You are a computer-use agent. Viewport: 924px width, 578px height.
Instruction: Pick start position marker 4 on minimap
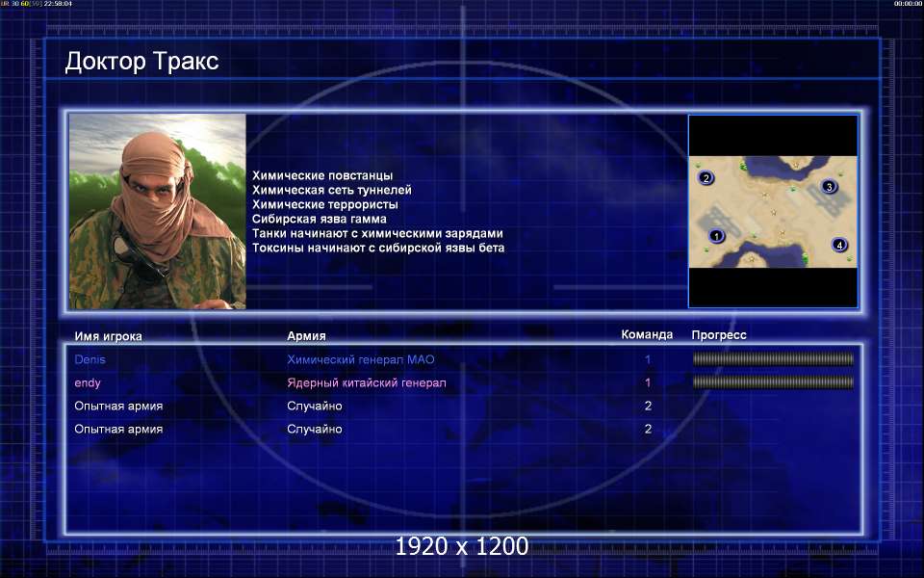point(839,245)
